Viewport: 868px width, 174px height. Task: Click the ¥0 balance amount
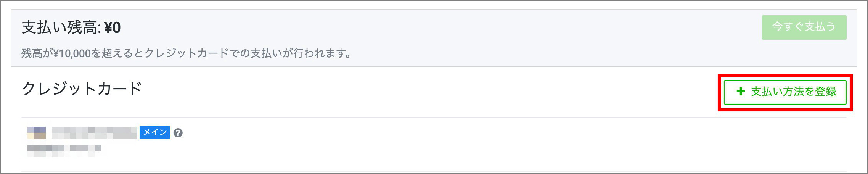[x=113, y=27]
